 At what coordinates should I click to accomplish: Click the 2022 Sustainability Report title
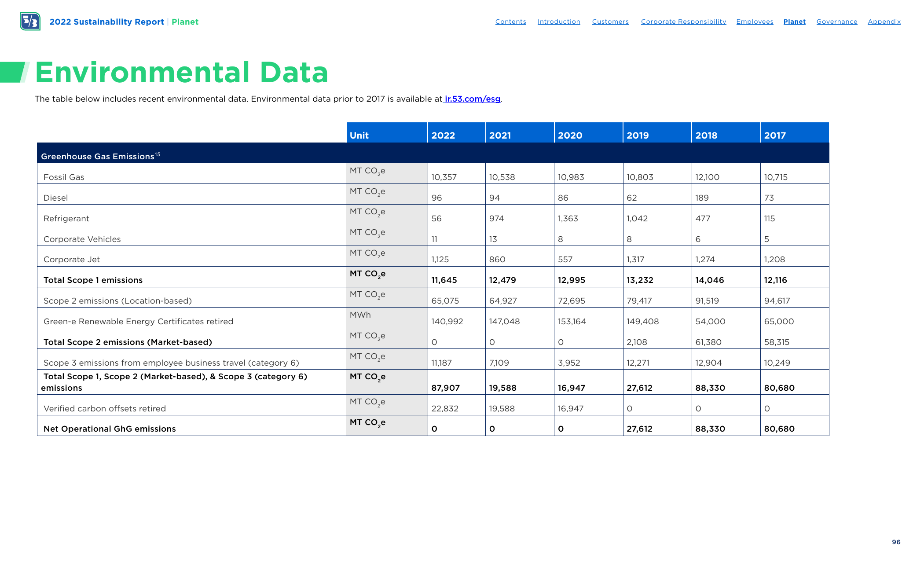click(106, 22)
